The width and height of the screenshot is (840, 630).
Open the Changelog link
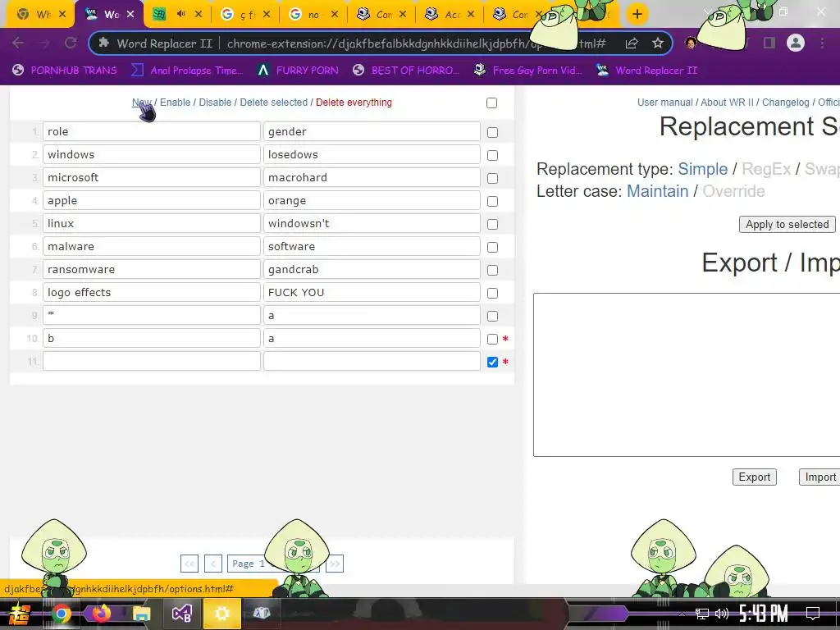[x=785, y=103]
